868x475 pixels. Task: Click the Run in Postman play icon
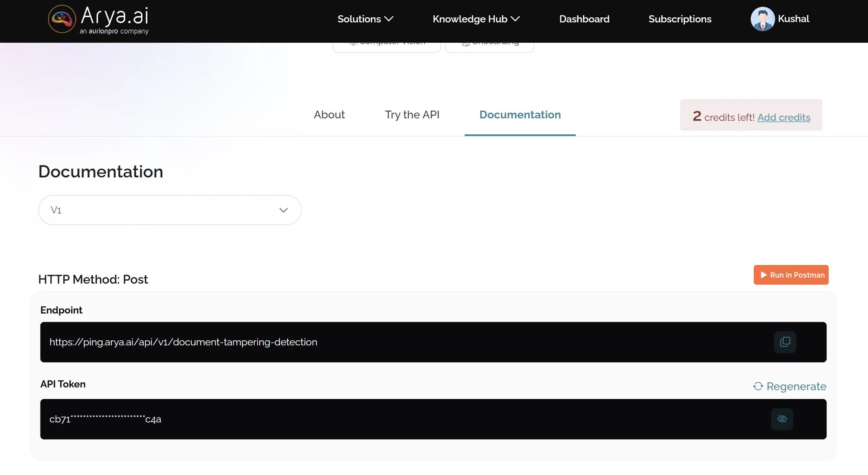click(763, 275)
